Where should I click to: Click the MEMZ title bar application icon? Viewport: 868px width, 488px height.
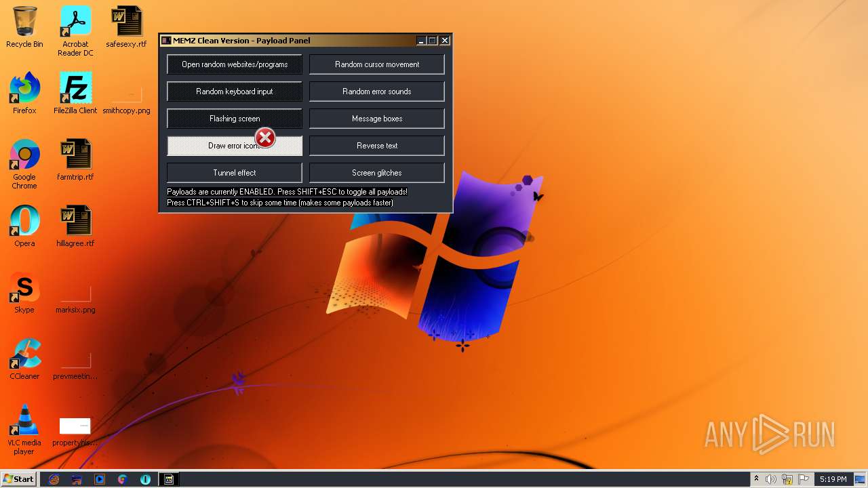coord(166,41)
